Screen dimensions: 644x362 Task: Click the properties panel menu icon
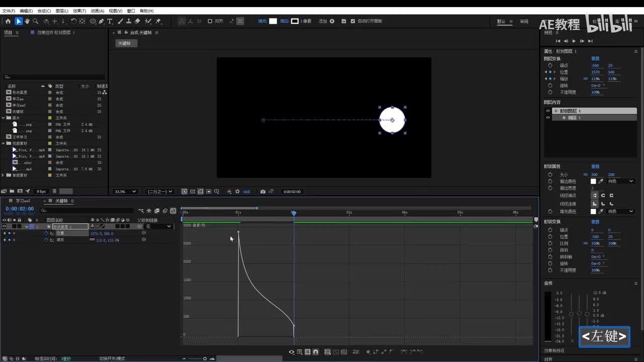636,51
